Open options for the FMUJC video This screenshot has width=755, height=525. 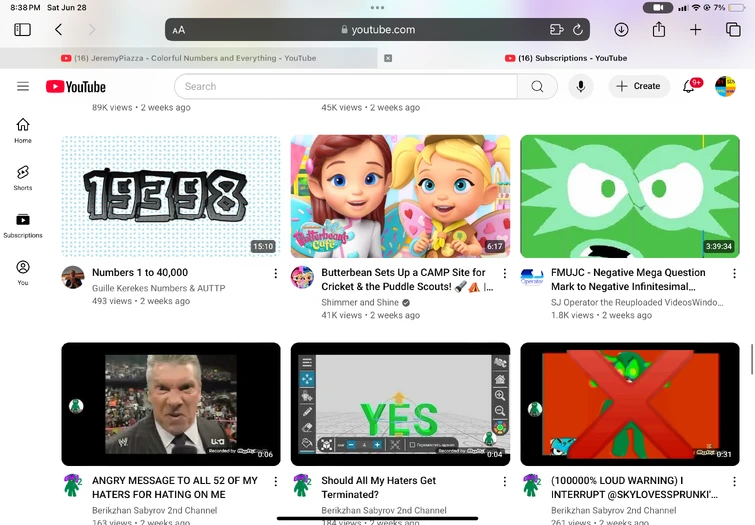pos(734,274)
